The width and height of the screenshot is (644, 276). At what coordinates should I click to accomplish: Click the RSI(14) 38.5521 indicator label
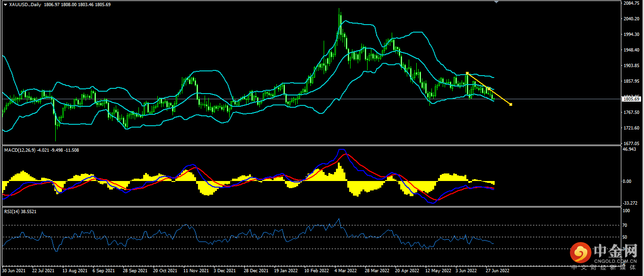coord(20,211)
